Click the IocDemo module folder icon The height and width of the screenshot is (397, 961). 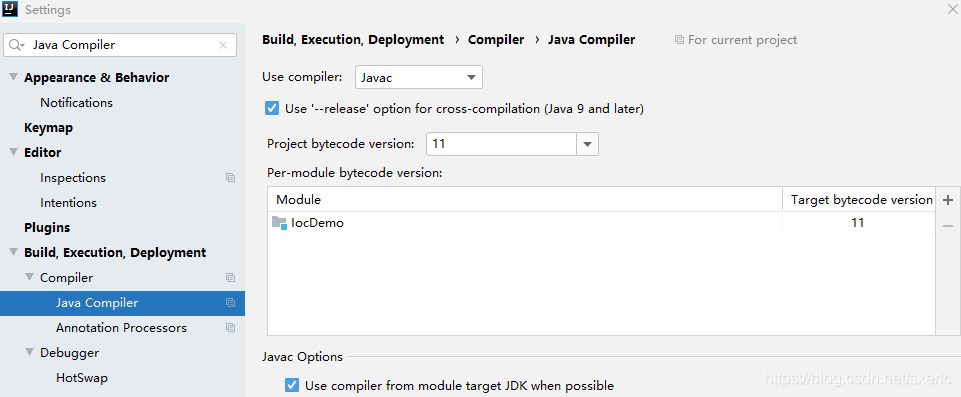[279, 223]
